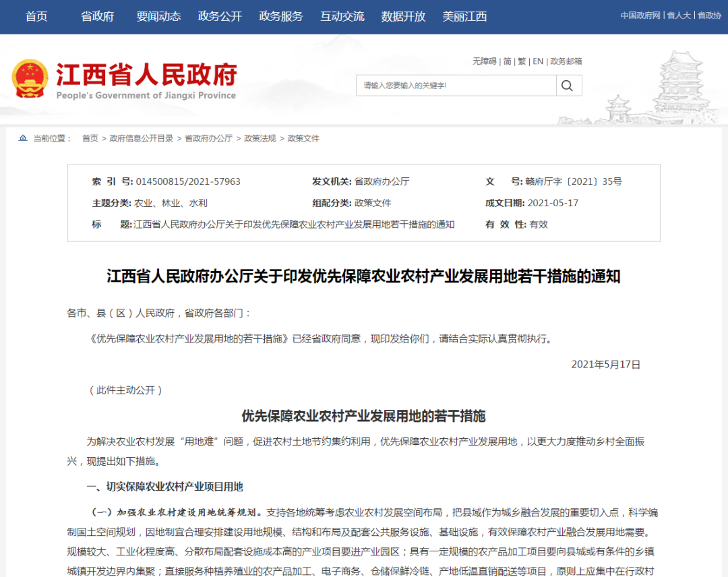Screen dimensions: 728x577
Task: Select the document number 赣府厅字〔2021〕35号
Action: (x=574, y=181)
